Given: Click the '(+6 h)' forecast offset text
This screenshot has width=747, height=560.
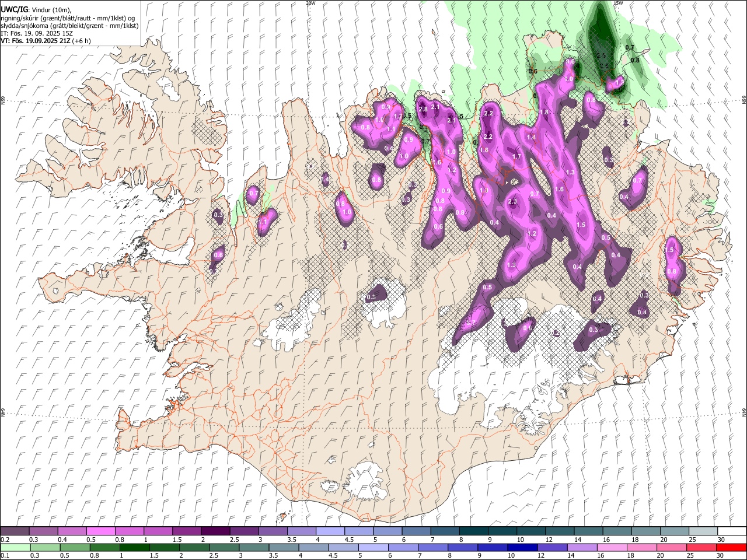Looking at the screenshot, I should click(81, 41).
